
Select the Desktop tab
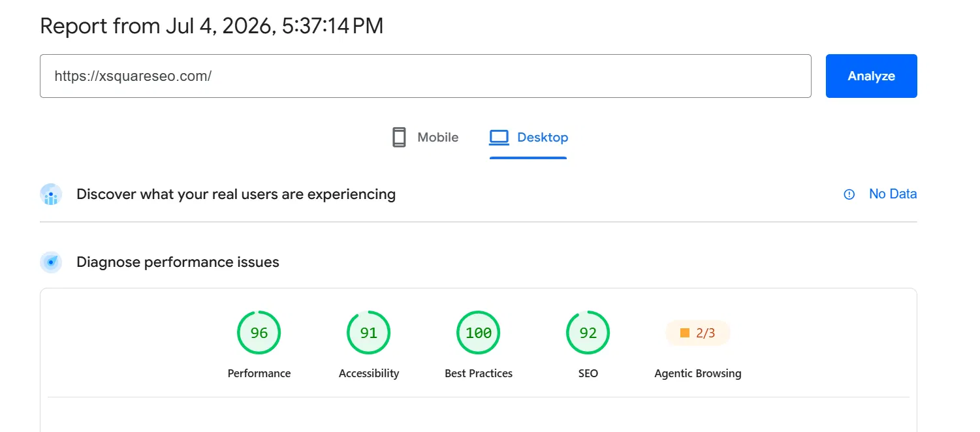click(x=528, y=138)
